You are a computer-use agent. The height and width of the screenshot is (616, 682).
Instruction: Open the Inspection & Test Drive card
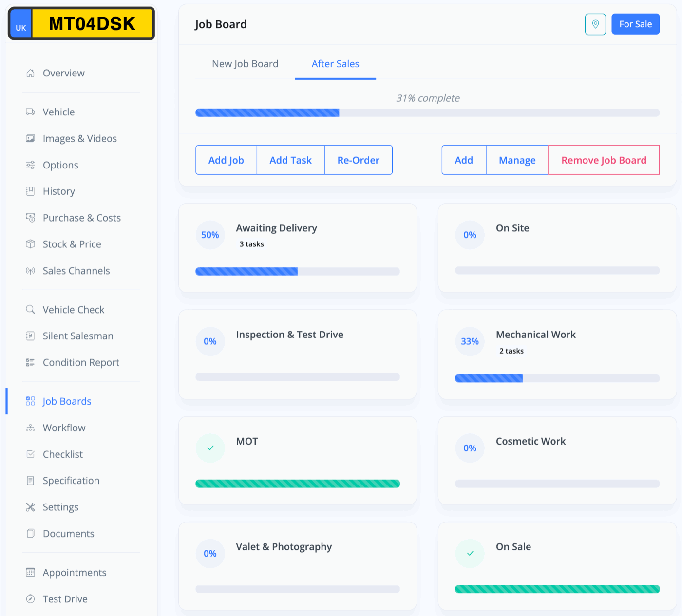298,355
